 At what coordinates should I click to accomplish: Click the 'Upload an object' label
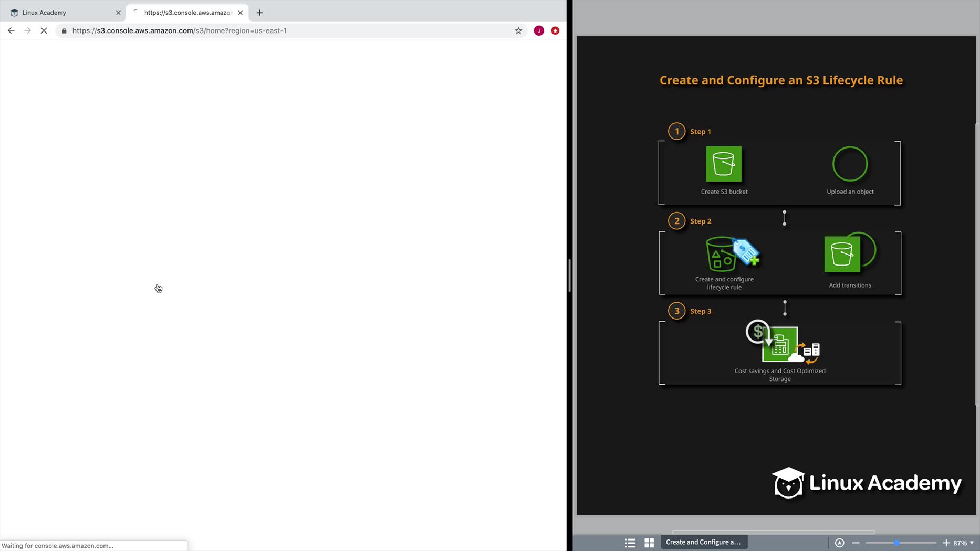[x=850, y=192]
